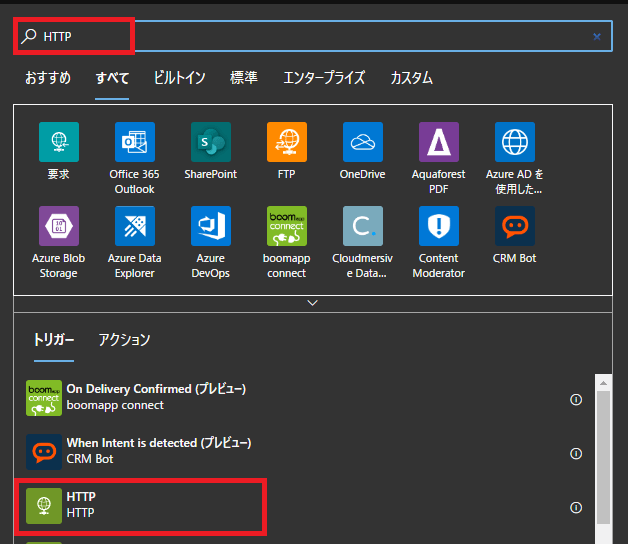
Task: Show info for the HTTP trigger
Action: (576, 508)
